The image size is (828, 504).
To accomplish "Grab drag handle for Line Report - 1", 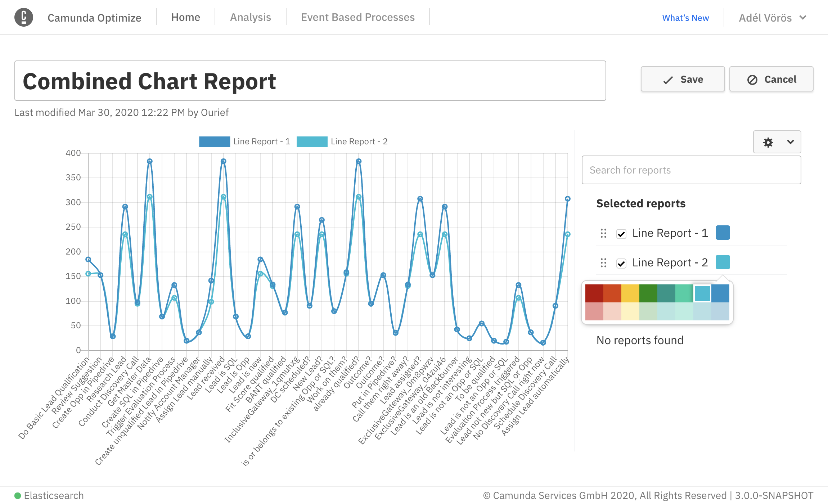I will coord(603,233).
